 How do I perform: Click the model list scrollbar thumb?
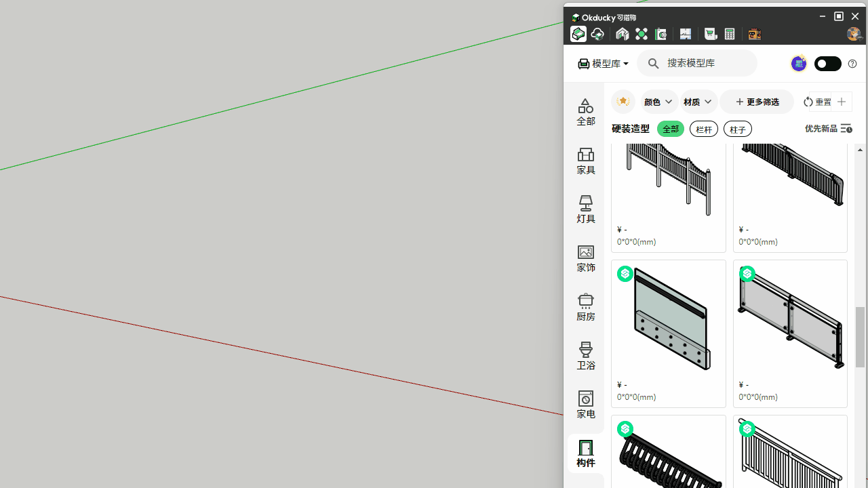point(860,337)
